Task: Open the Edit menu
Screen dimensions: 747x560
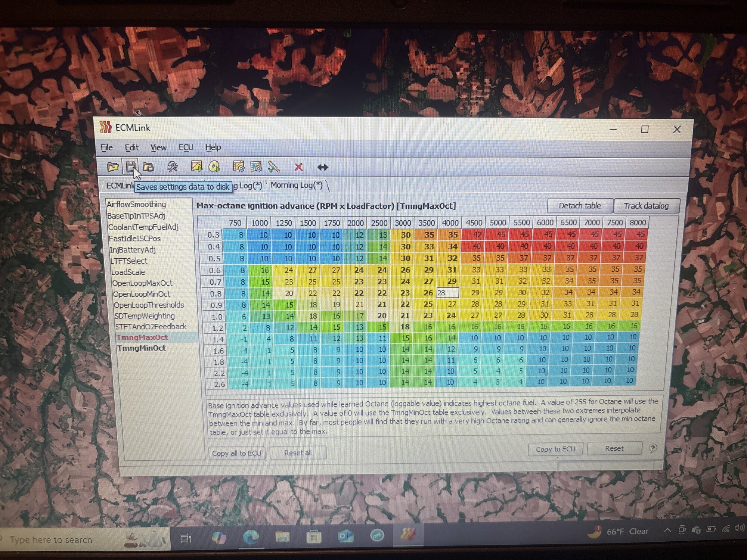Action: 131,147
